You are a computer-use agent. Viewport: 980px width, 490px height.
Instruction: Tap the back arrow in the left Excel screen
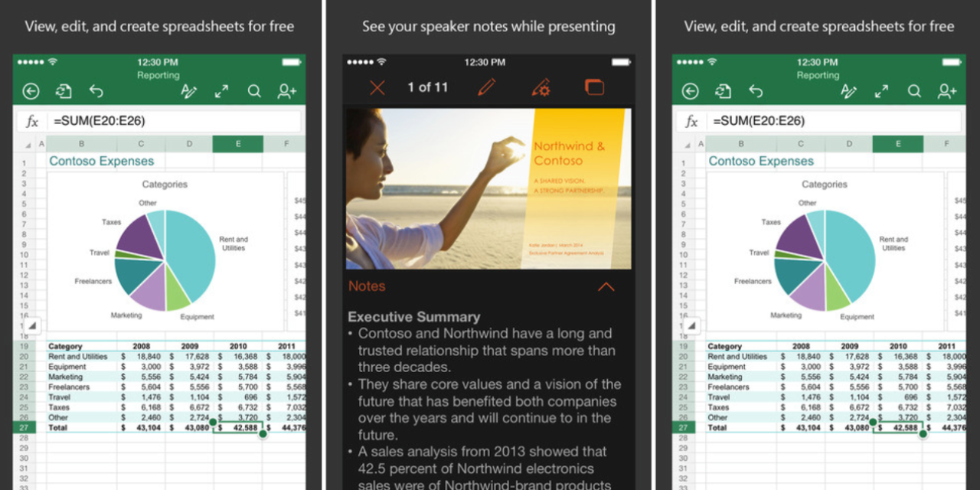coord(31,92)
